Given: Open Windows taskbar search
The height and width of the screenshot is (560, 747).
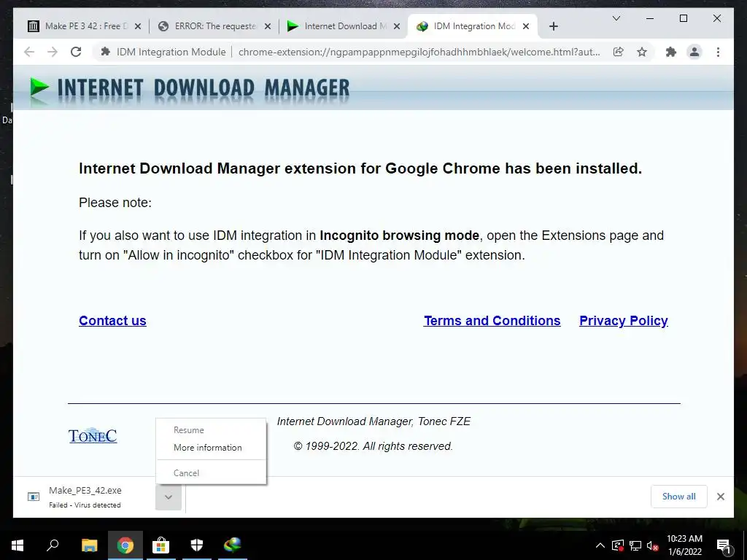Looking at the screenshot, I should (53, 545).
